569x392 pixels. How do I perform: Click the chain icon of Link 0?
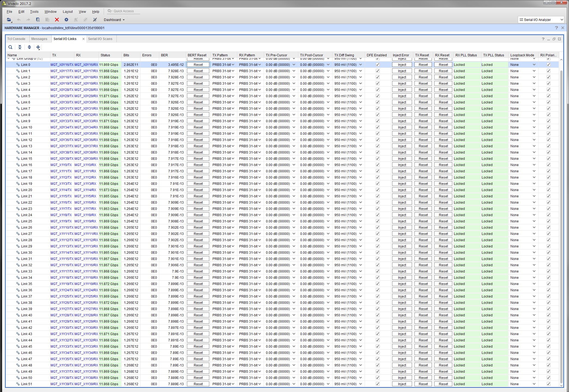coord(18,65)
